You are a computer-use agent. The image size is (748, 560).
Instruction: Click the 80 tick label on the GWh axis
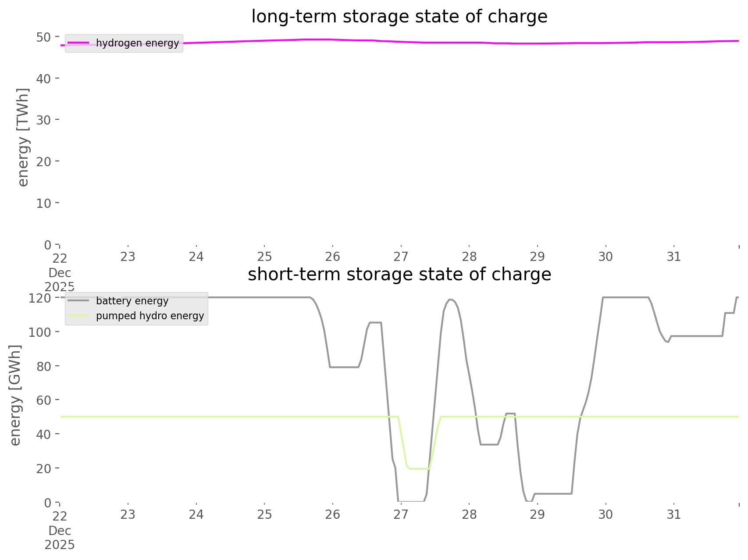[x=43, y=366]
